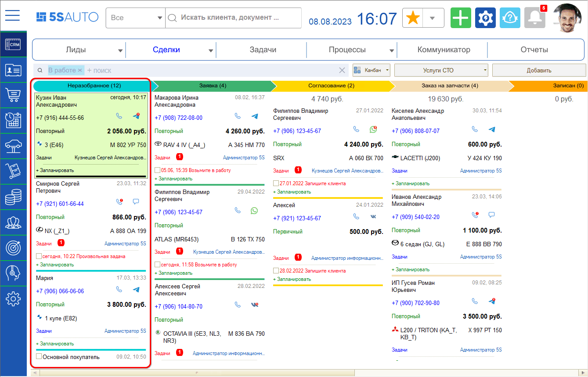The image size is (588, 377).
Task: Click the Telegram icon on Кузин's card
Action: (x=136, y=117)
